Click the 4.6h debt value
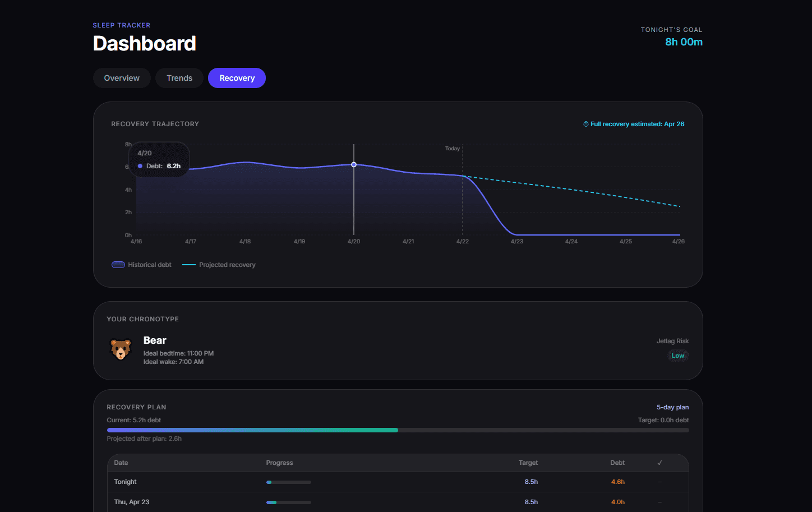Image resolution: width=812 pixels, height=512 pixels. click(x=618, y=482)
